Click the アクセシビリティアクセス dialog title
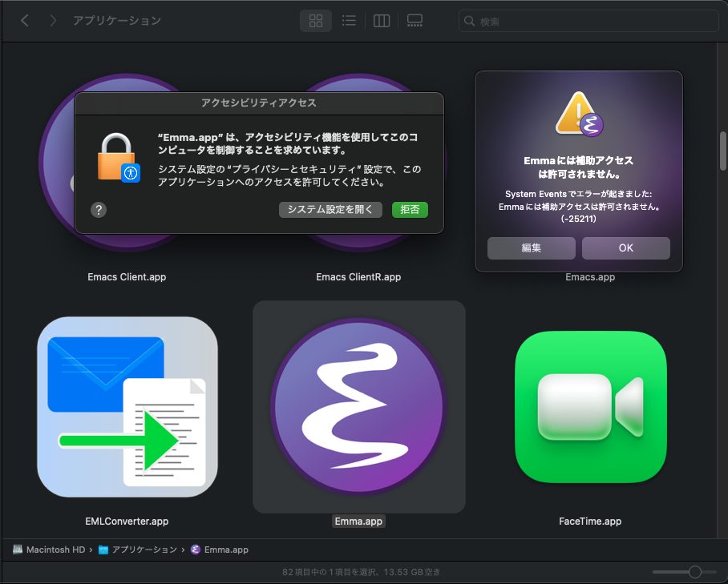This screenshot has height=584, width=728. click(x=259, y=103)
